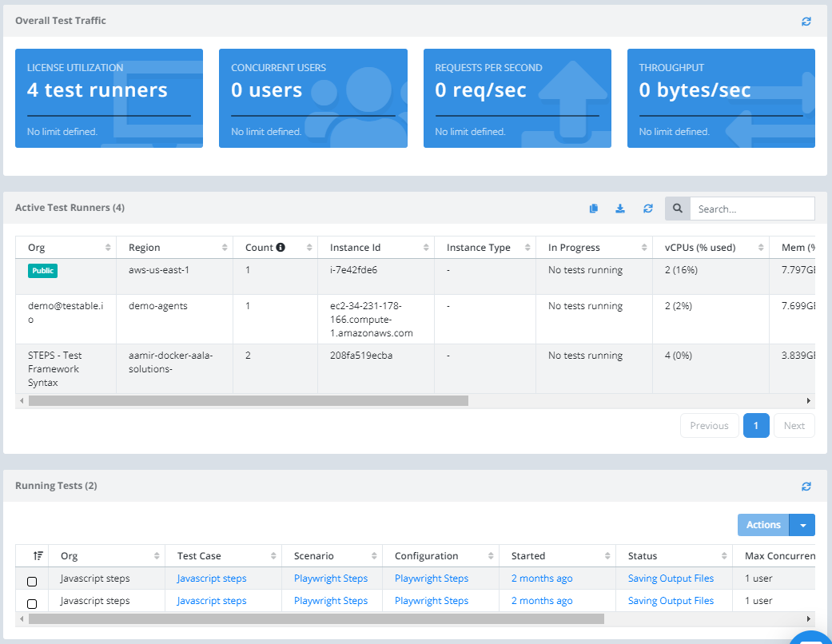Viewport: 832px width, 644px height.
Task: Click sort arrows on Started column
Action: pos(607,556)
